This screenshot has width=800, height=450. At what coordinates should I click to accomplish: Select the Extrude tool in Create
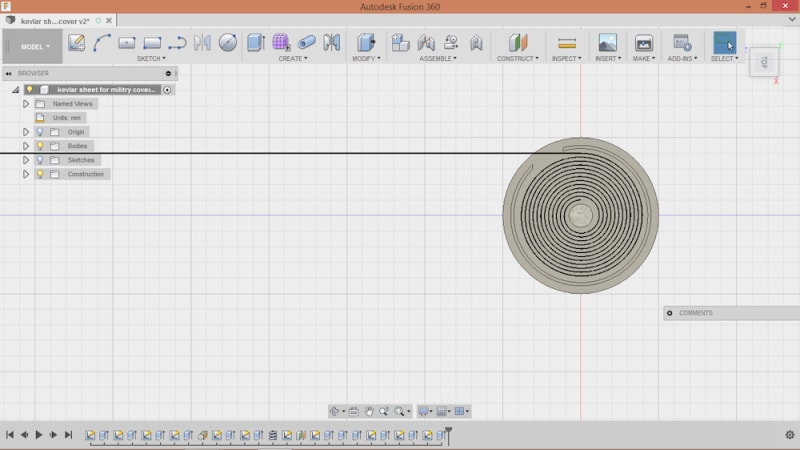coord(256,42)
